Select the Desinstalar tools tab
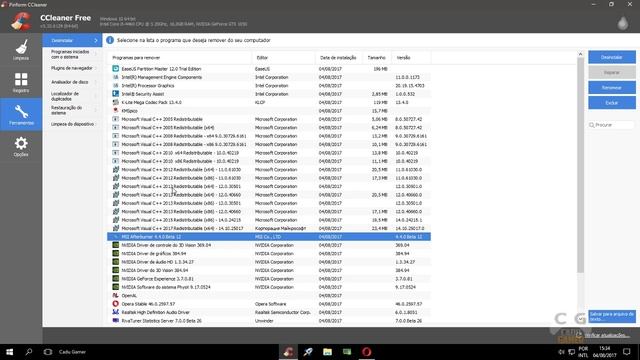Viewport: 640px width, 360px height. coord(72,40)
